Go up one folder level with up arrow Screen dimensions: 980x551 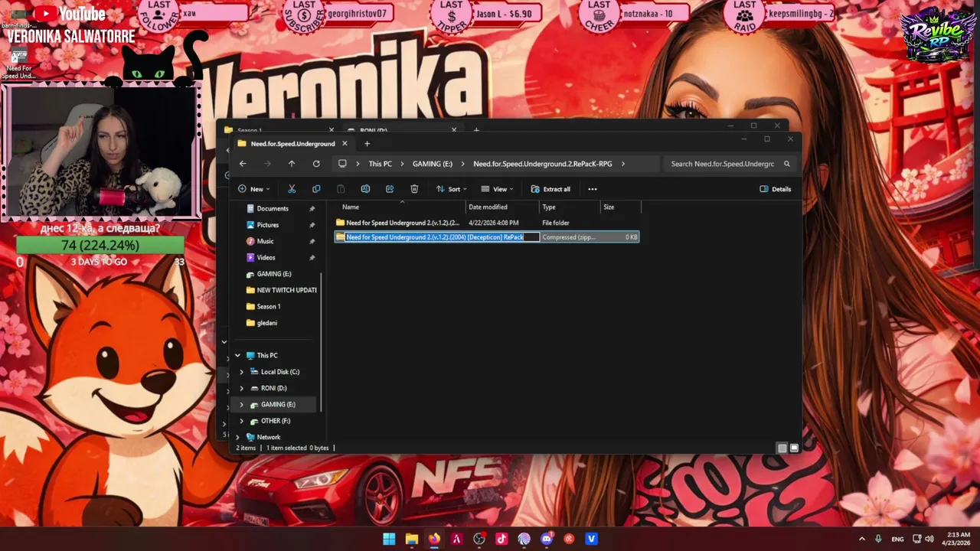tap(292, 164)
